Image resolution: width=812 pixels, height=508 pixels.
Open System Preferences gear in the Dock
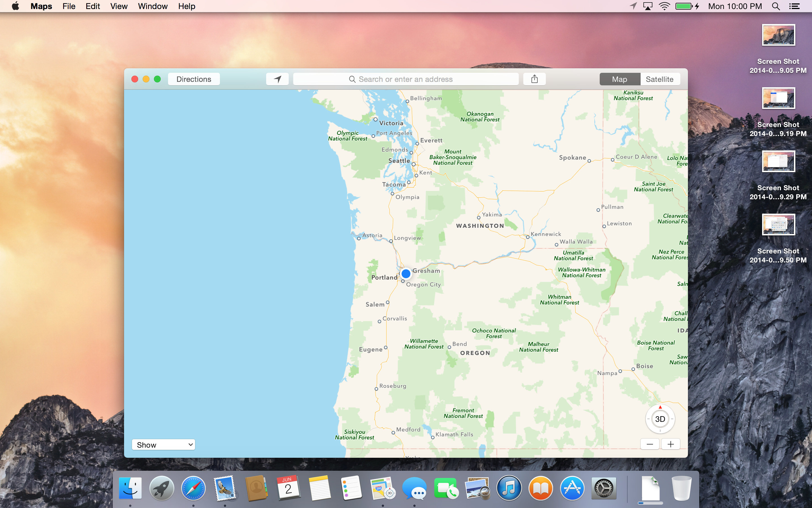pos(604,488)
